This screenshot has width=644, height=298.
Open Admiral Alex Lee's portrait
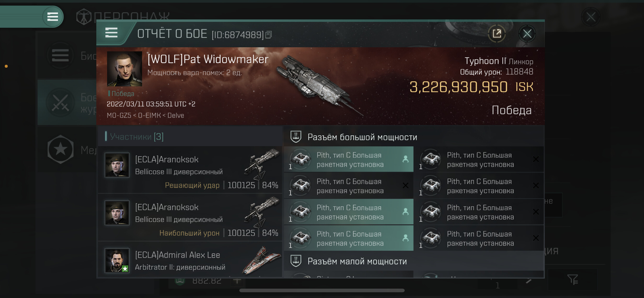point(117,260)
